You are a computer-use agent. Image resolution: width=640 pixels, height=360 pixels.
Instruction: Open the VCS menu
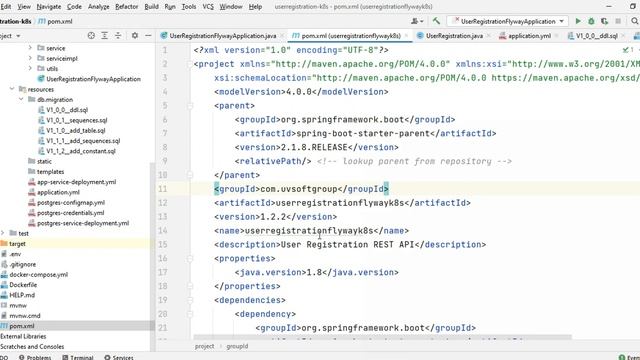point(208,7)
